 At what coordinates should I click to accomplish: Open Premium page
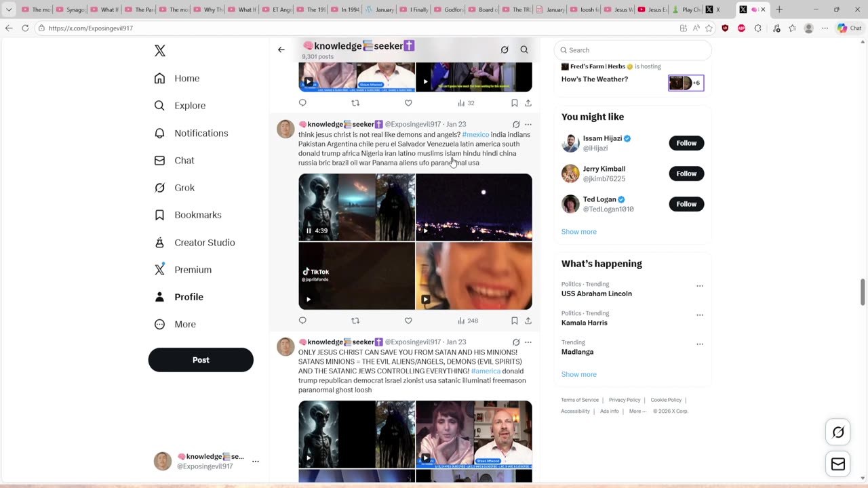coord(182,270)
